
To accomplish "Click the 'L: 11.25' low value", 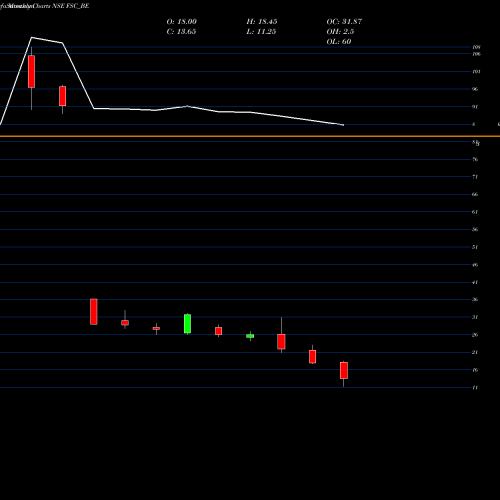I will [x=261, y=32].
